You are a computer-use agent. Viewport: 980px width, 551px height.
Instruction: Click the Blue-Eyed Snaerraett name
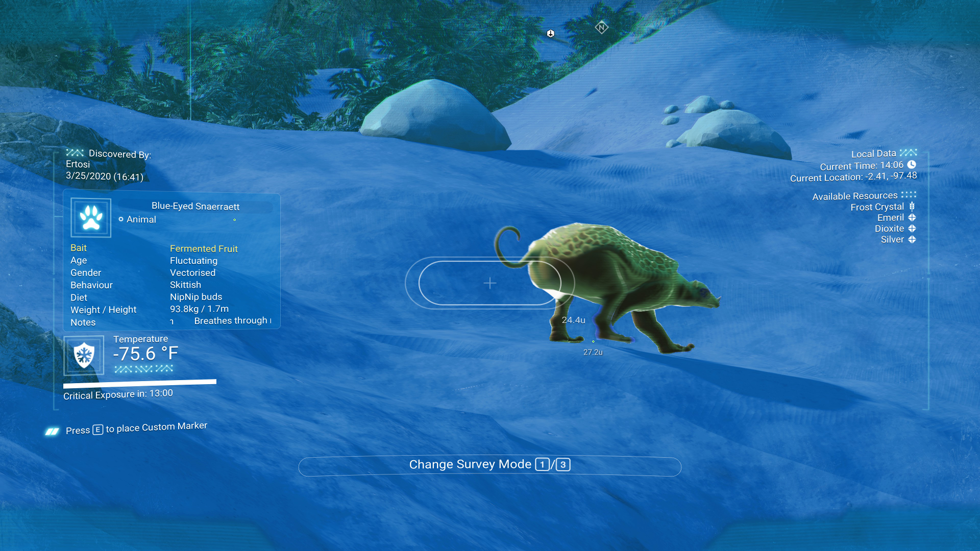195,206
